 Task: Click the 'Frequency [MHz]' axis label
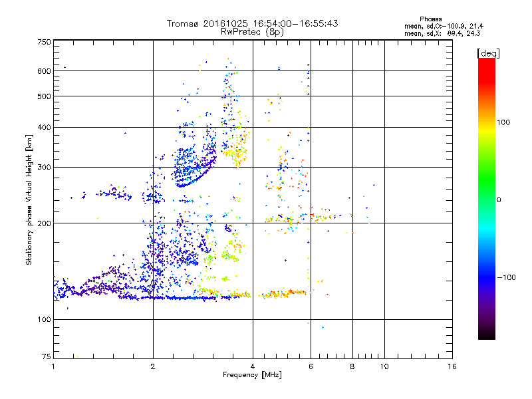(x=252, y=375)
